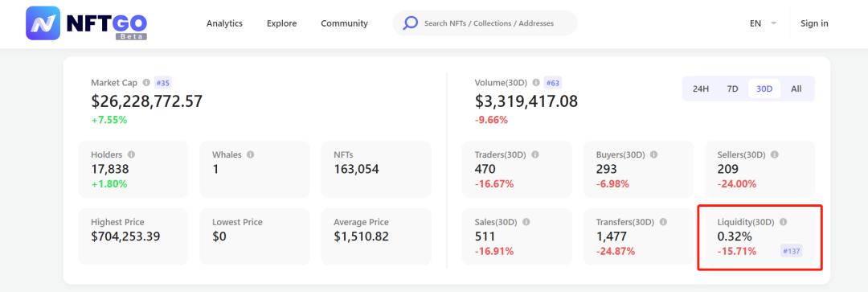Click info icon next to Market Cap
The image size is (868, 292).
(x=146, y=83)
